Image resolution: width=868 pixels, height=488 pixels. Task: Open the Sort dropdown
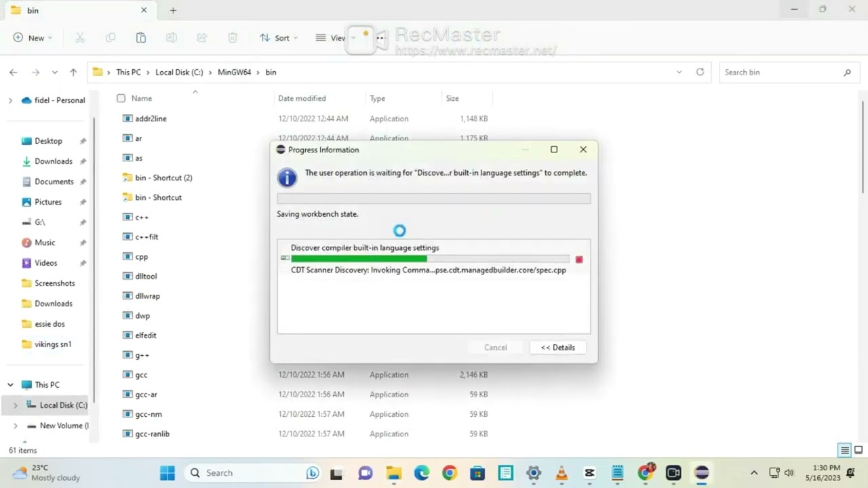[279, 38]
